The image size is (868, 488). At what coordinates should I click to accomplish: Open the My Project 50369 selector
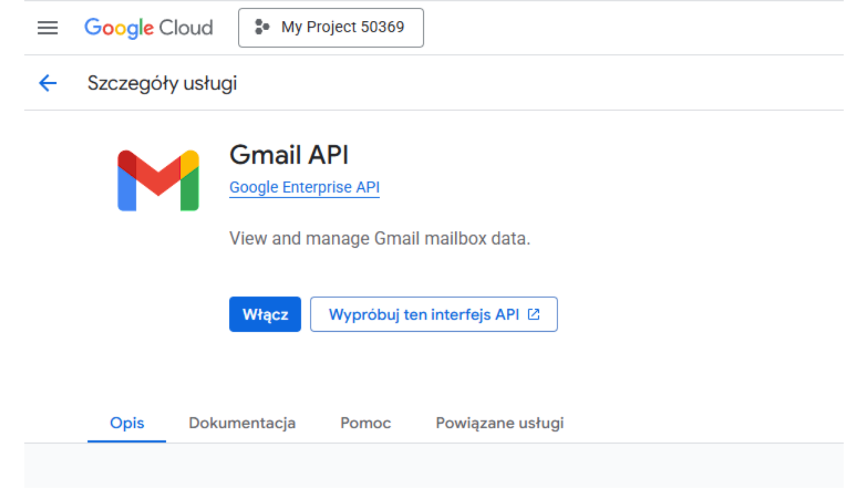331,28
